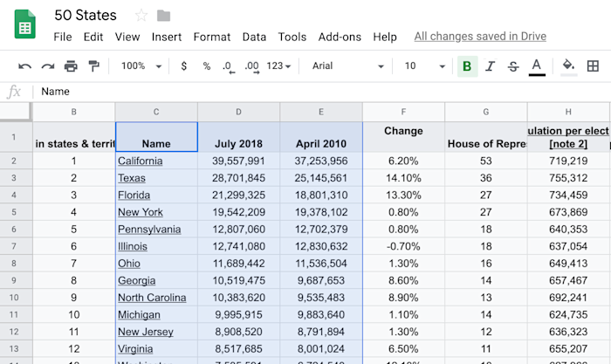Toggle Bold formatting button
The height and width of the screenshot is (364, 611).
467,66
